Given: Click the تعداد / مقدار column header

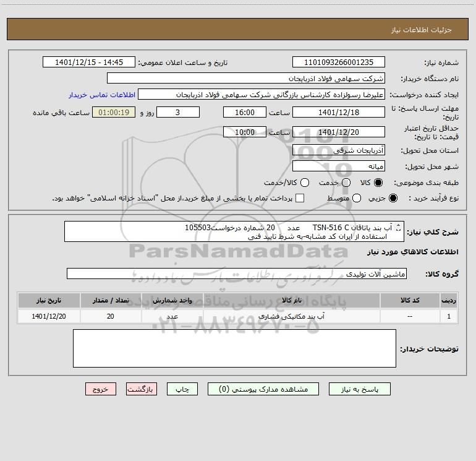Looking at the screenshot, I should coord(111,300).
